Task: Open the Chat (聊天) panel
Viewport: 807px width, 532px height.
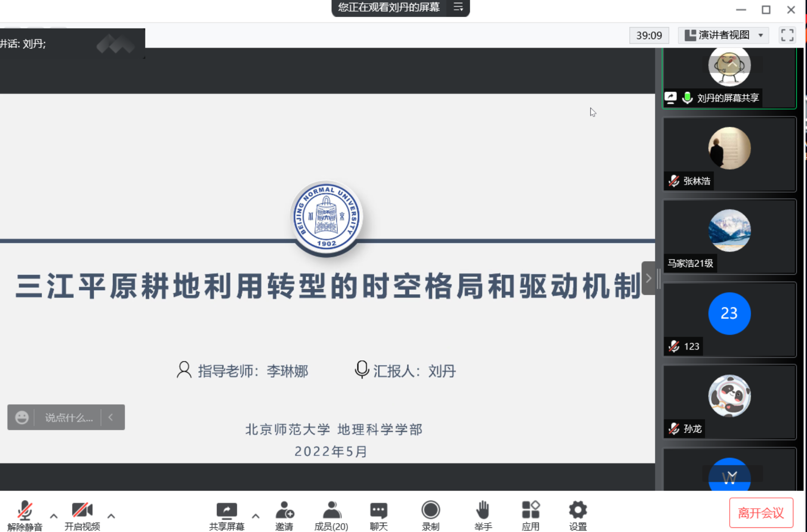Action: (x=378, y=511)
